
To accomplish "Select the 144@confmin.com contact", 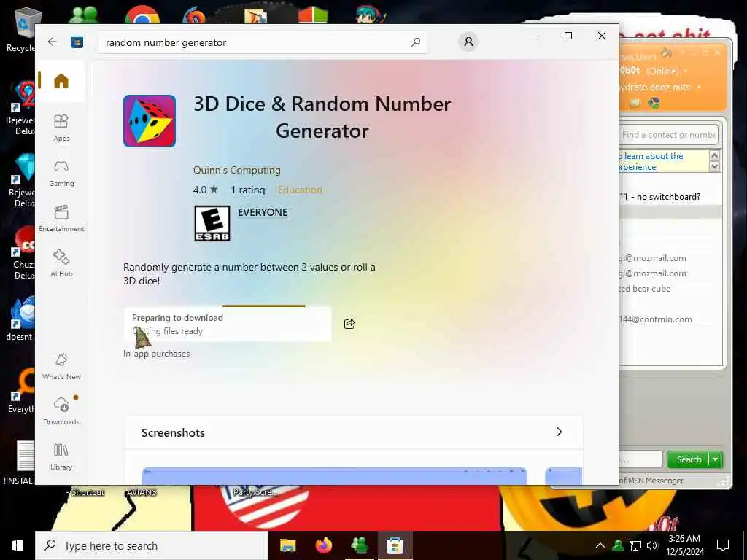I will (x=656, y=319).
